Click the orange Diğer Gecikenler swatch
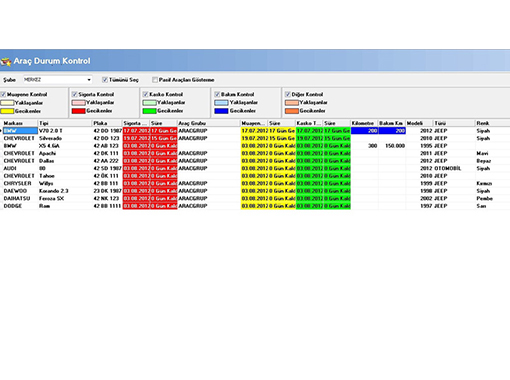510x380 pixels. tap(292, 111)
